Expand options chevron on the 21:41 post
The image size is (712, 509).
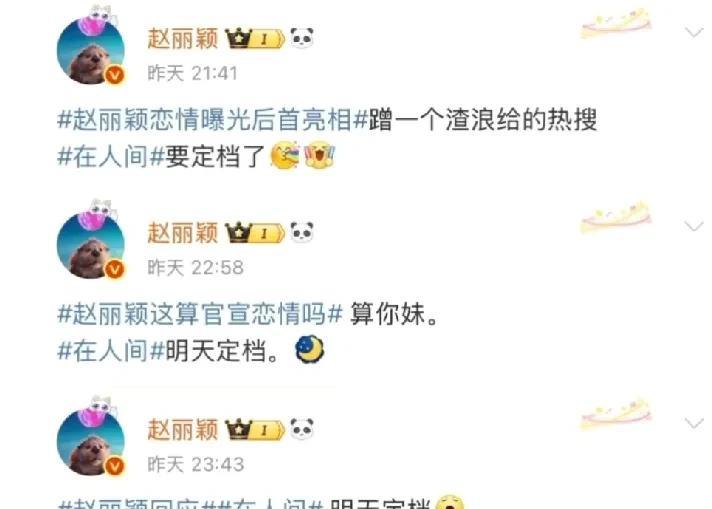694,32
